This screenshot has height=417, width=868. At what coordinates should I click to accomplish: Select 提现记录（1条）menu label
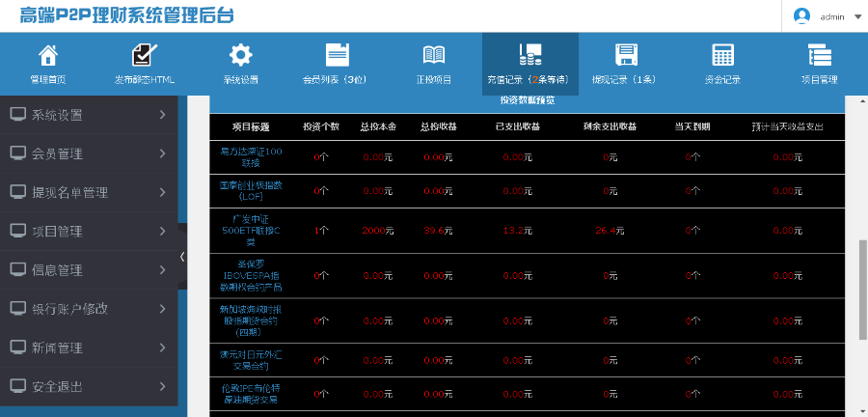(x=627, y=80)
